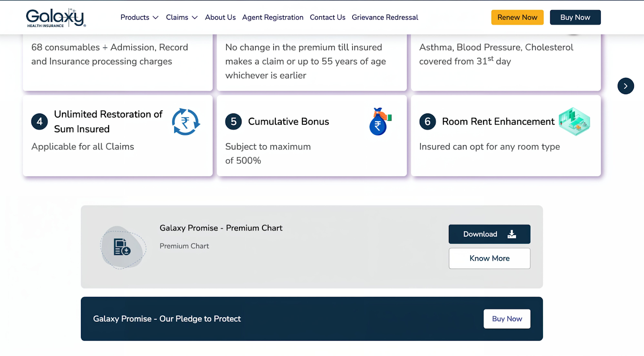Select the Cumulative Bonus heading
Screen dimensions: 644x356
289,121
